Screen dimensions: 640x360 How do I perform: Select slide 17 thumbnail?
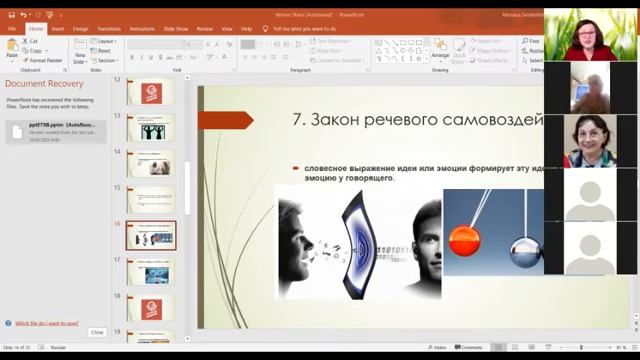coord(151,272)
